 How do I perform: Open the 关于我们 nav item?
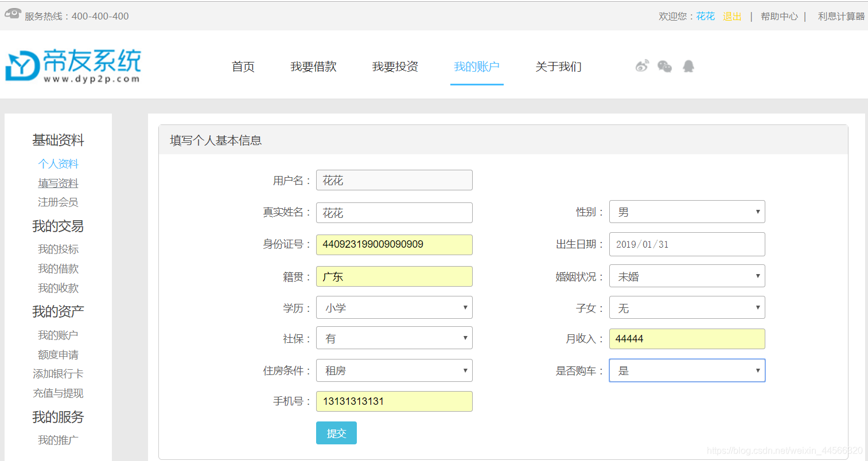[x=558, y=67]
